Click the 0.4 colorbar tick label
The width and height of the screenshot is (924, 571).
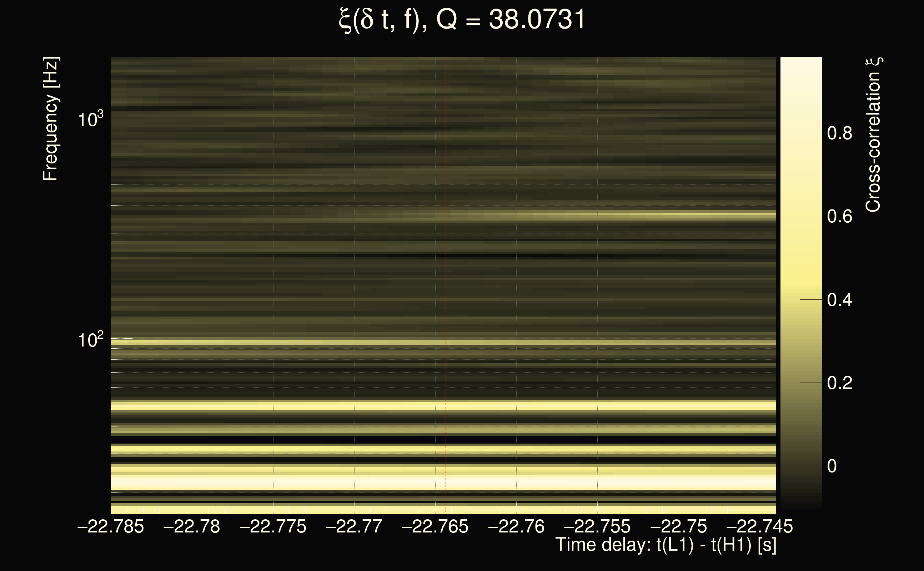pyautogui.click(x=839, y=300)
